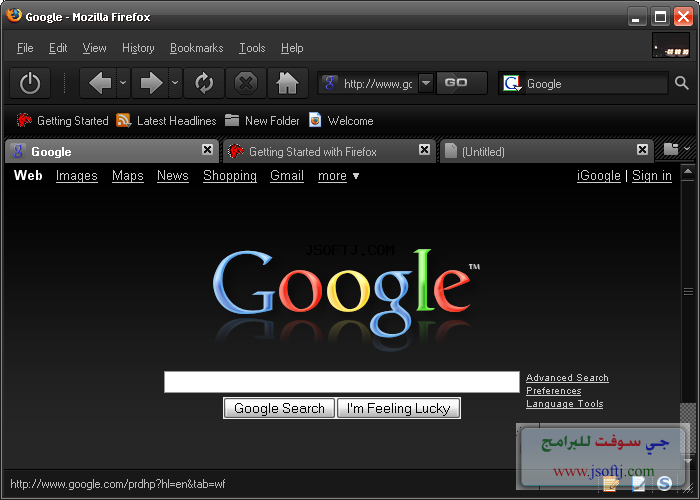Click the Google toolbar search field
Image resolution: width=700 pixels, height=500 pixels.
[596, 83]
